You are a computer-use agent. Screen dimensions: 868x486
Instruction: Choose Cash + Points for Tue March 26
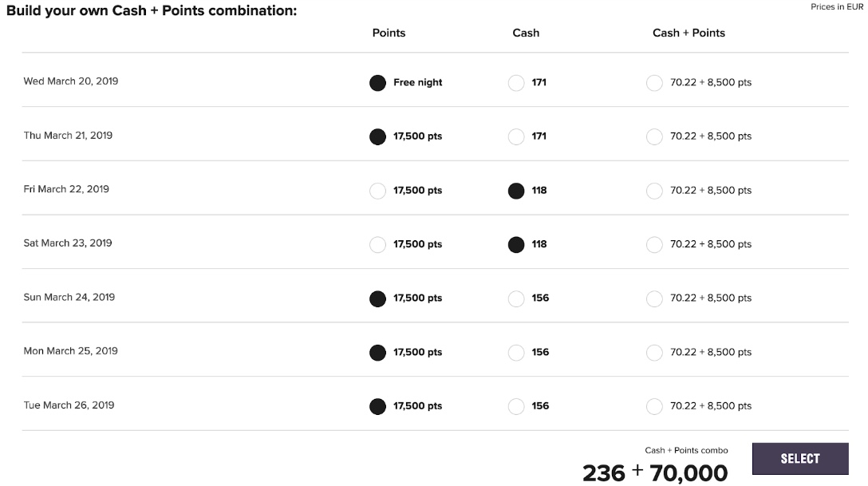point(654,407)
